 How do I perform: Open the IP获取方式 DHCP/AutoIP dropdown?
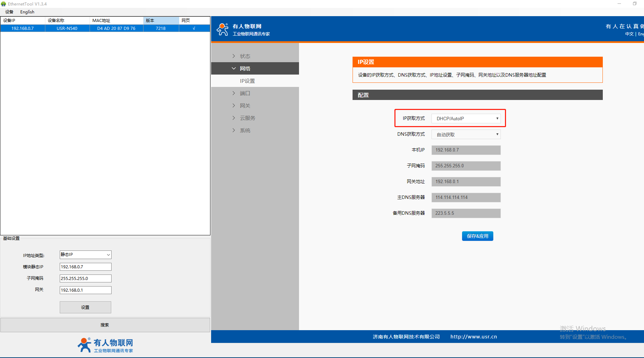pos(466,119)
